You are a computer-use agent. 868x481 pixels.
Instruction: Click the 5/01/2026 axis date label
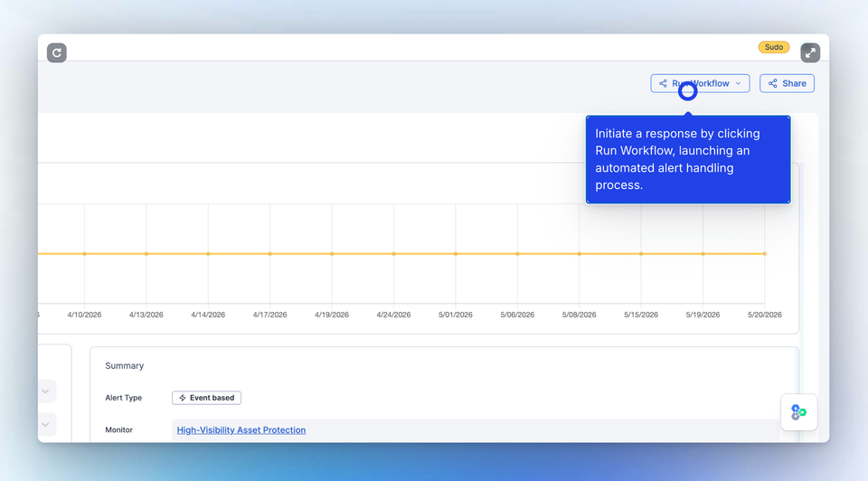[x=456, y=315]
